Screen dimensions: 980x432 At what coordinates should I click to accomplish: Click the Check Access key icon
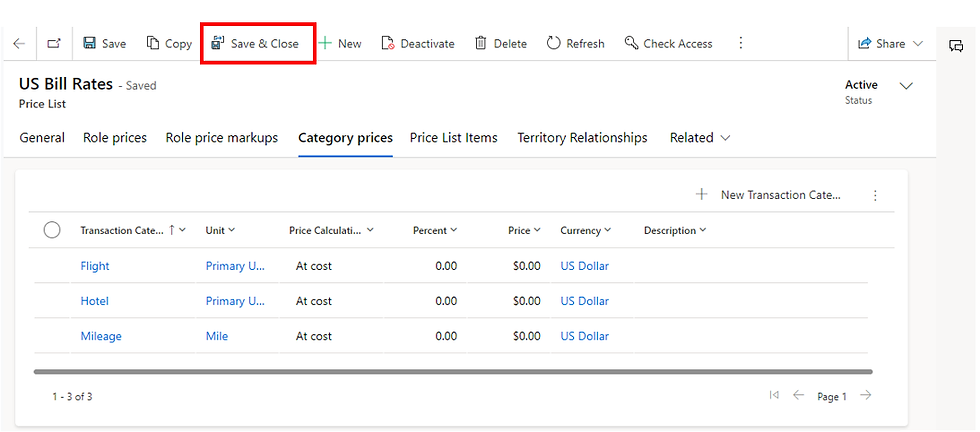coord(631,44)
